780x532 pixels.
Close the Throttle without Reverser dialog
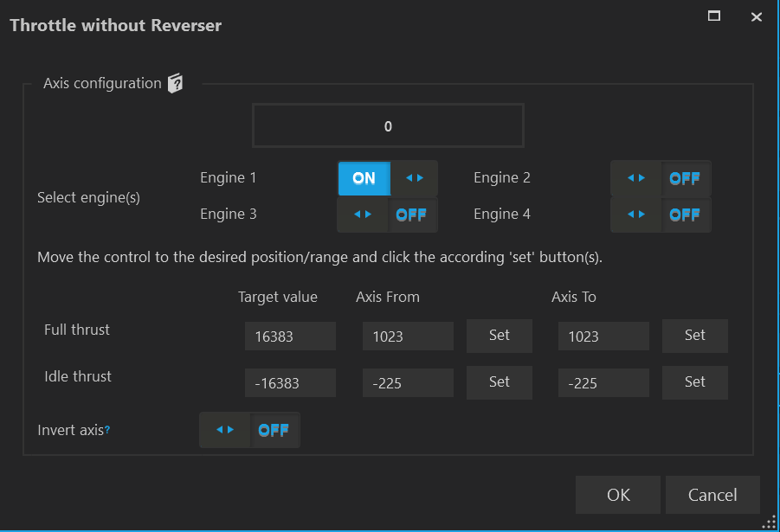tap(757, 16)
